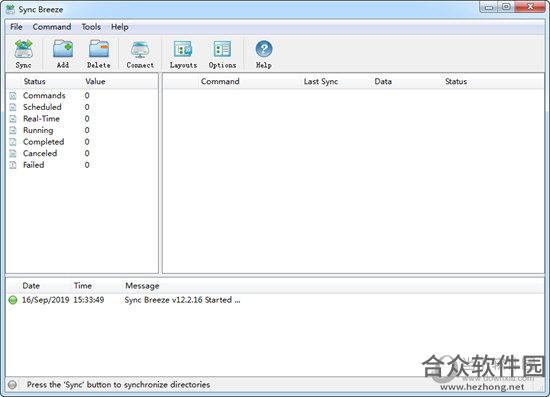Click the icon beside Running row
550x397 pixels.
13,130
